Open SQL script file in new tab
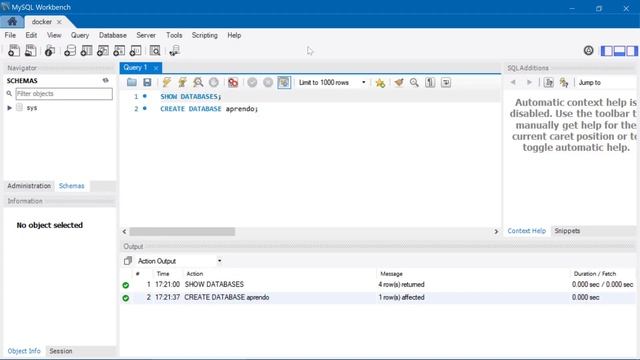 [31, 51]
